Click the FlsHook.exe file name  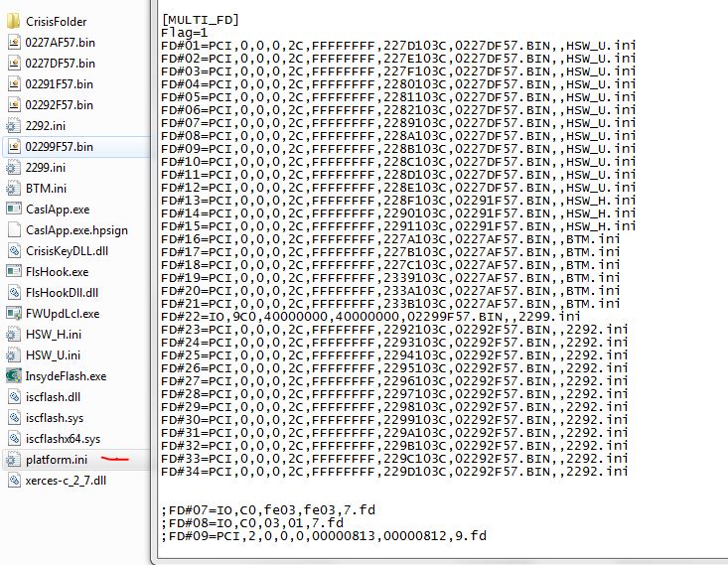click(57, 272)
